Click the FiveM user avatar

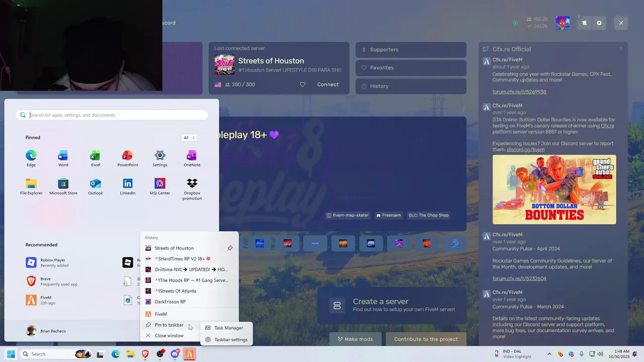562,23
